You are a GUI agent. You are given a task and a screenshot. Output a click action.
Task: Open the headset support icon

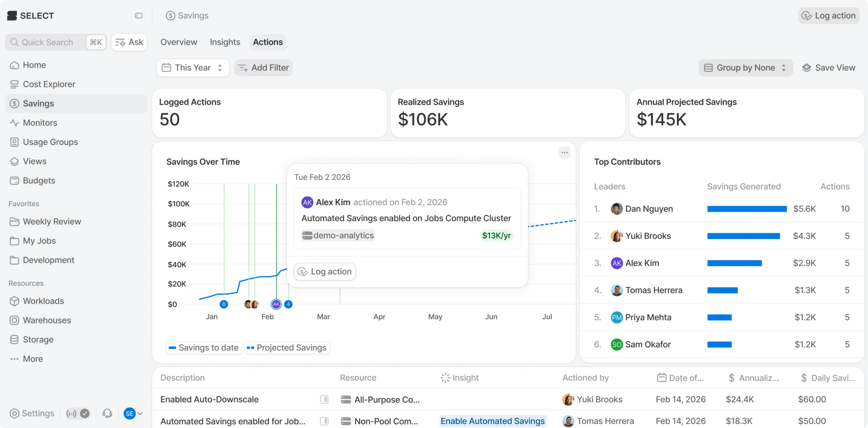pyautogui.click(x=107, y=414)
